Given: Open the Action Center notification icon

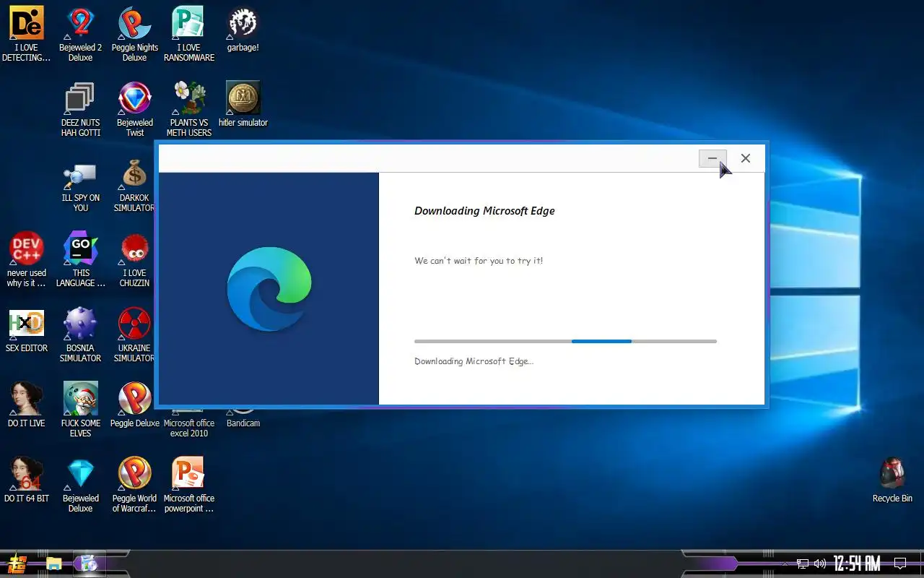Looking at the screenshot, I should point(900,564).
